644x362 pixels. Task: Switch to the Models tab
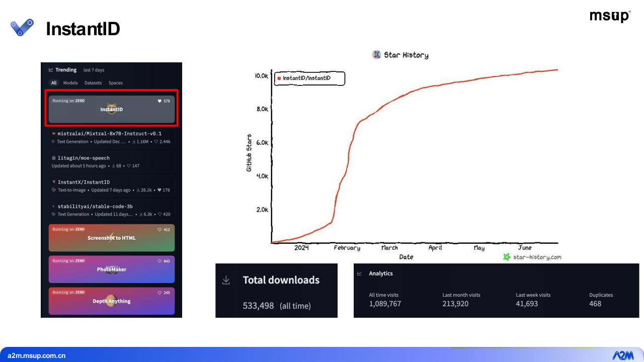coord(70,83)
